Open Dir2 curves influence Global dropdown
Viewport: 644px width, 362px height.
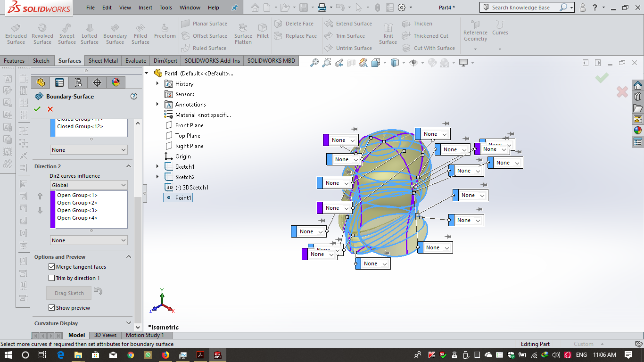89,185
